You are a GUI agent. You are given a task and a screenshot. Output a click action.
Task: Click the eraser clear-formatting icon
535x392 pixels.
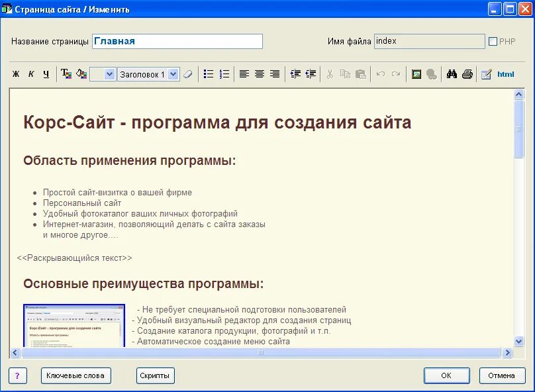coord(188,74)
